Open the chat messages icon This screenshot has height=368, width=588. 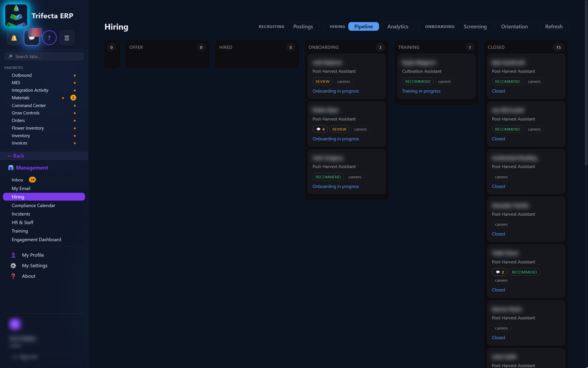32,38
